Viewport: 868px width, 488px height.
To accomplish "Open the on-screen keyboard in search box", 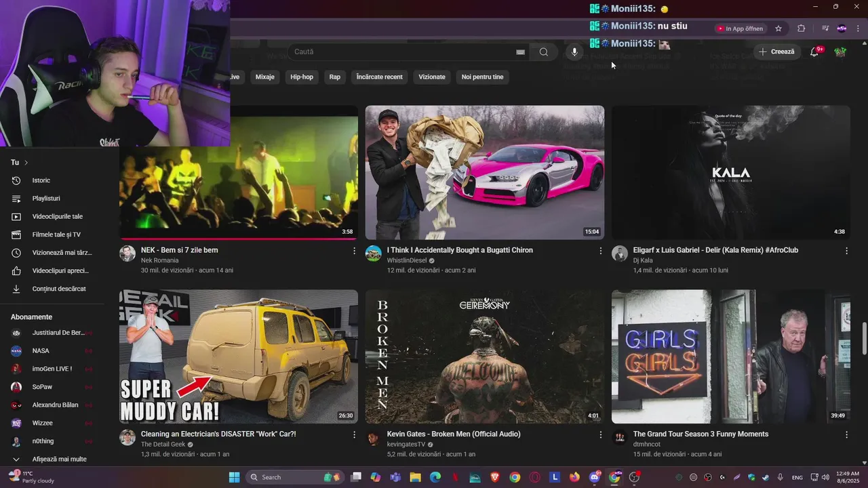I will tap(520, 52).
